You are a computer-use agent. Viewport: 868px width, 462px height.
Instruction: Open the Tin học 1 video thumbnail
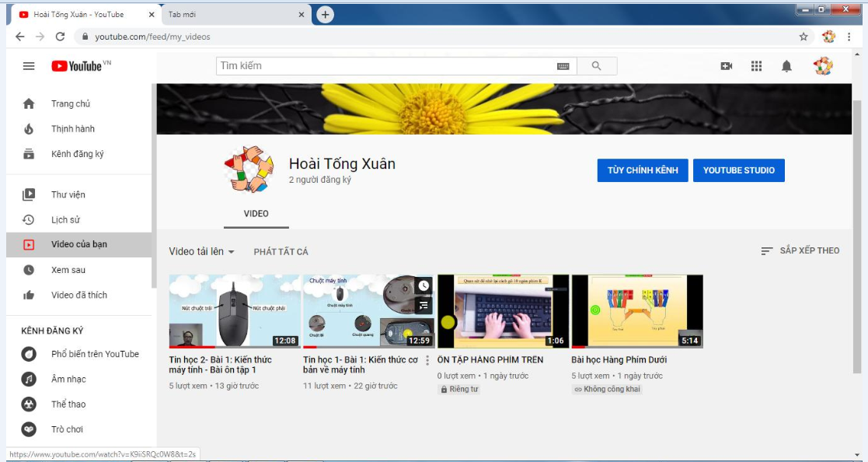[368, 311]
